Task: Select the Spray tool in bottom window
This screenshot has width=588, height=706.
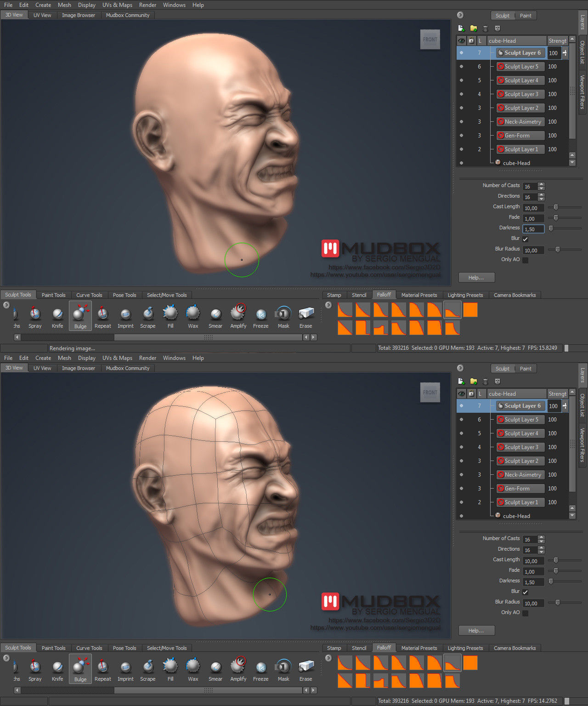Action: (x=35, y=670)
